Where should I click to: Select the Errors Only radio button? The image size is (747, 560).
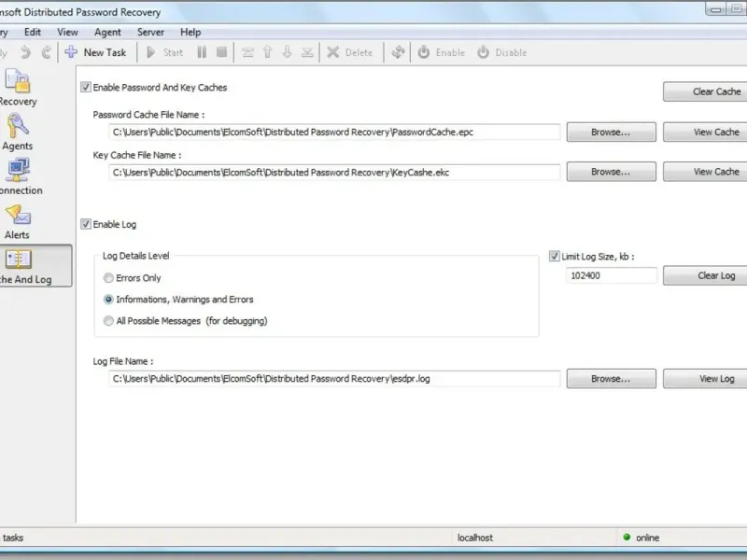[108, 277]
